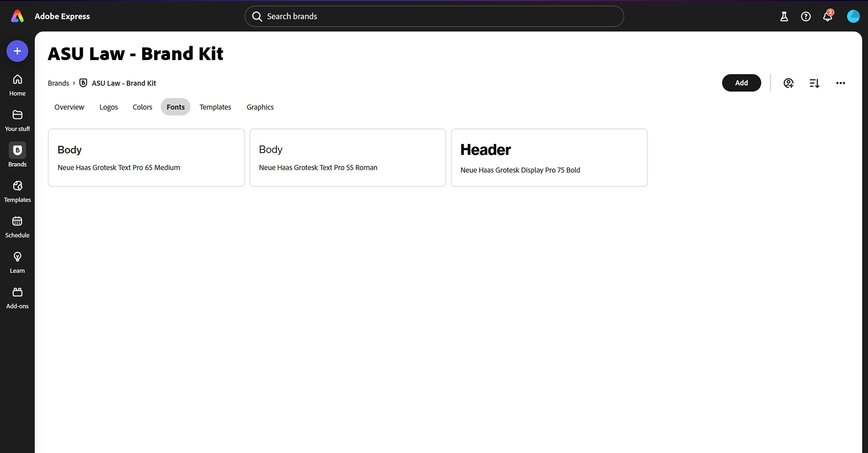Viewport: 868px width, 453px height.
Task: Open Add-ons in sidebar
Action: coord(17,298)
